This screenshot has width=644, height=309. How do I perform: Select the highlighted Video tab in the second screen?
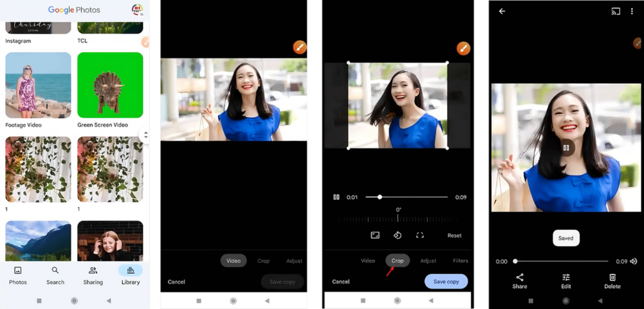(233, 261)
